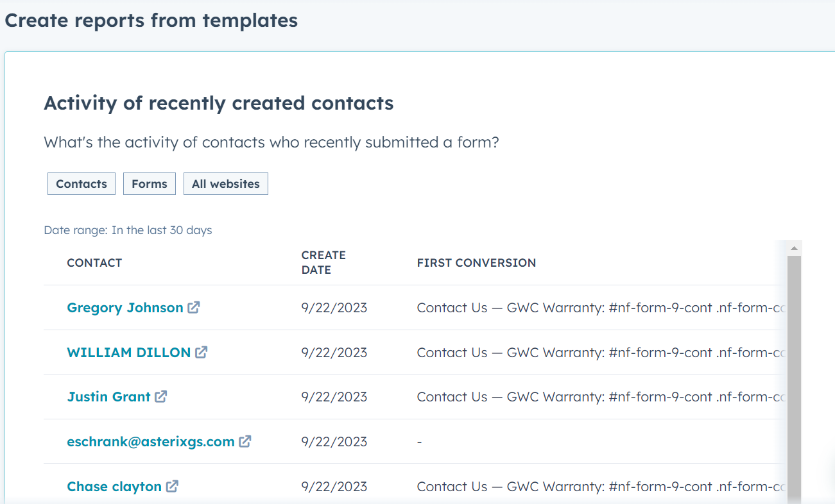The image size is (835, 504).
Task: Open external link icon next to Gregory Johnson
Action: (194, 307)
